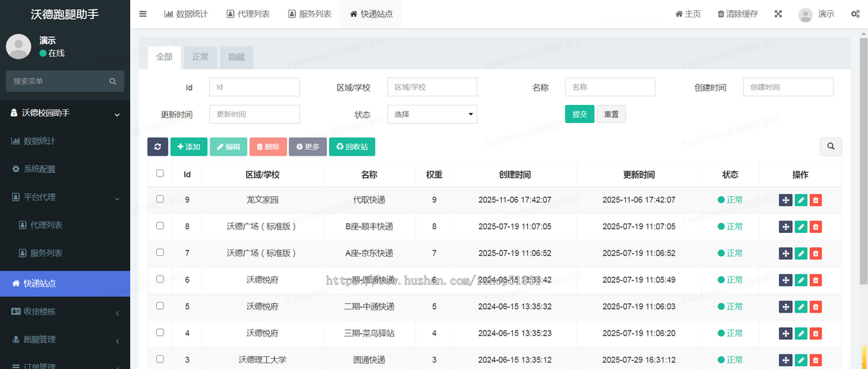Check the checkbox for row Id 7
This screenshot has height=369, width=868.
pos(160,253)
